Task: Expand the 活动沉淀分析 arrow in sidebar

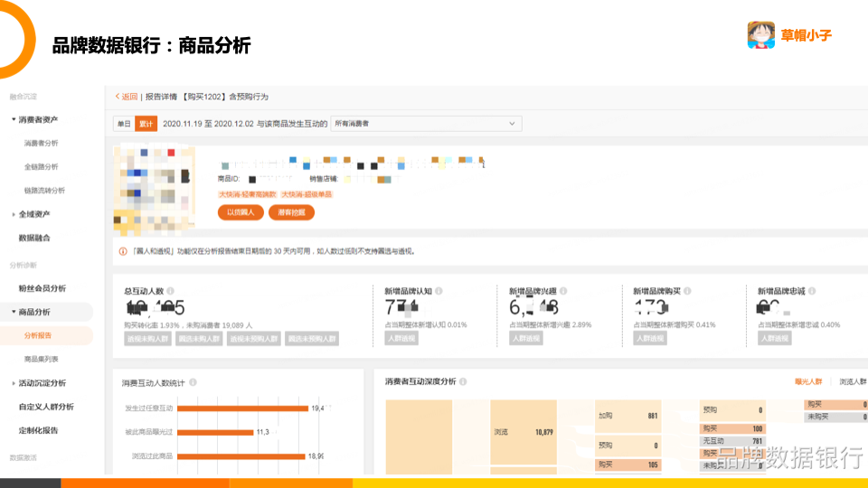Action: tap(14, 383)
